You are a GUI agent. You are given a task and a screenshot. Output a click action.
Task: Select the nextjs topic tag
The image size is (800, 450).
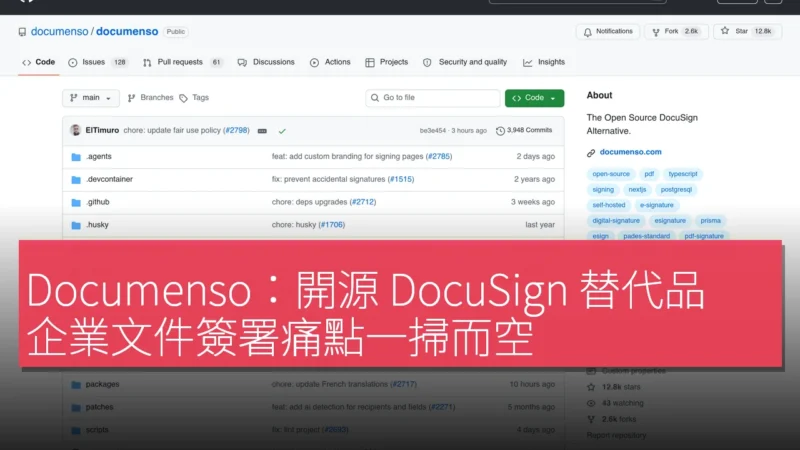click(x=637, y=190)
